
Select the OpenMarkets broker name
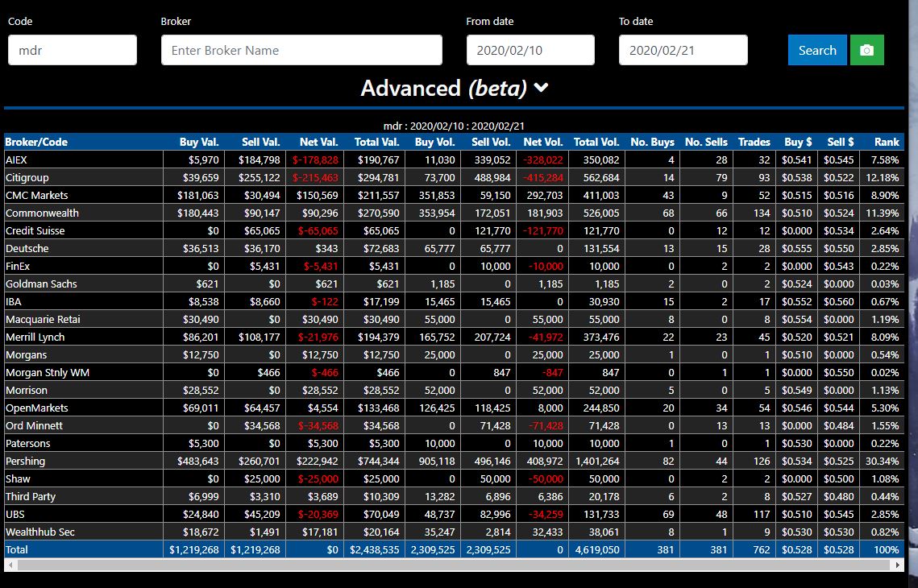coord(37,408)
